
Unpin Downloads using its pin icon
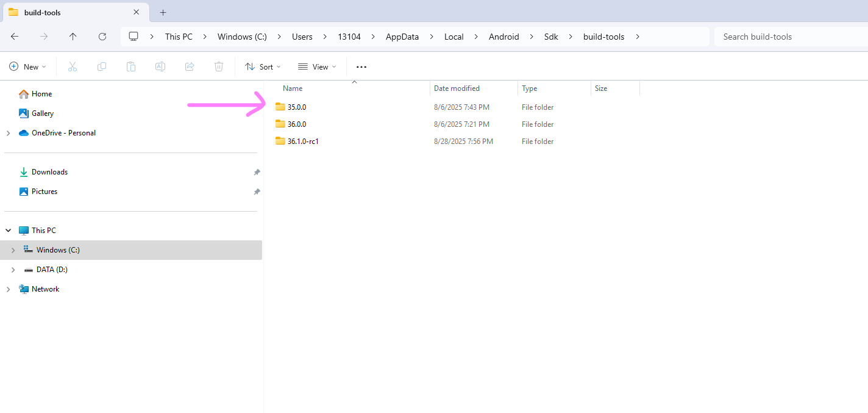coord(257,172)
